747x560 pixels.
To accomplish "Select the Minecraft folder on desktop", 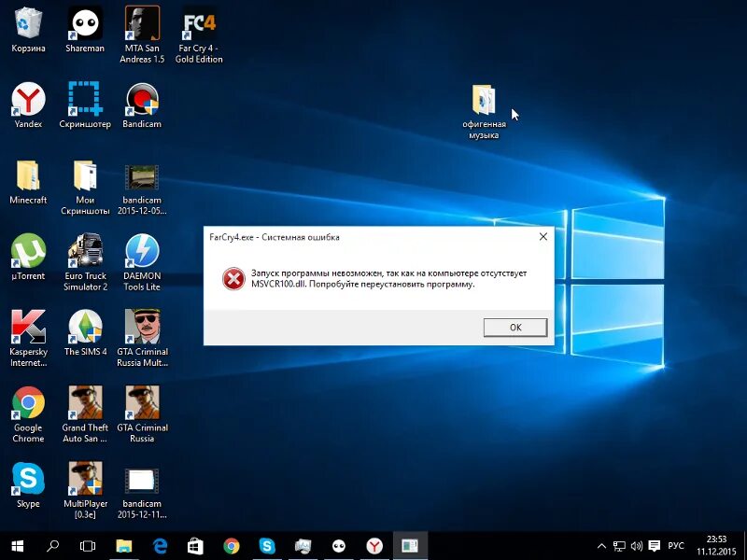I will (28, 182).
